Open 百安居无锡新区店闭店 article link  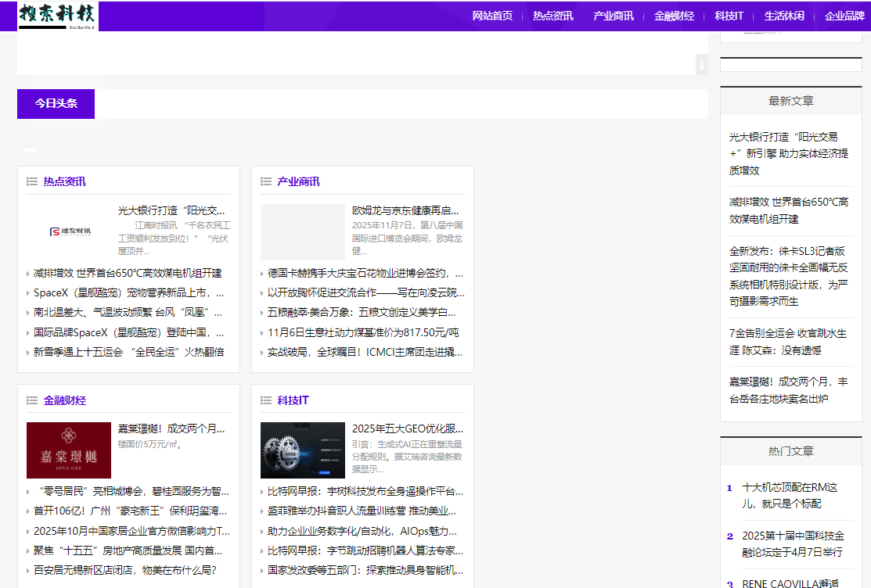(x=124, y=570)
